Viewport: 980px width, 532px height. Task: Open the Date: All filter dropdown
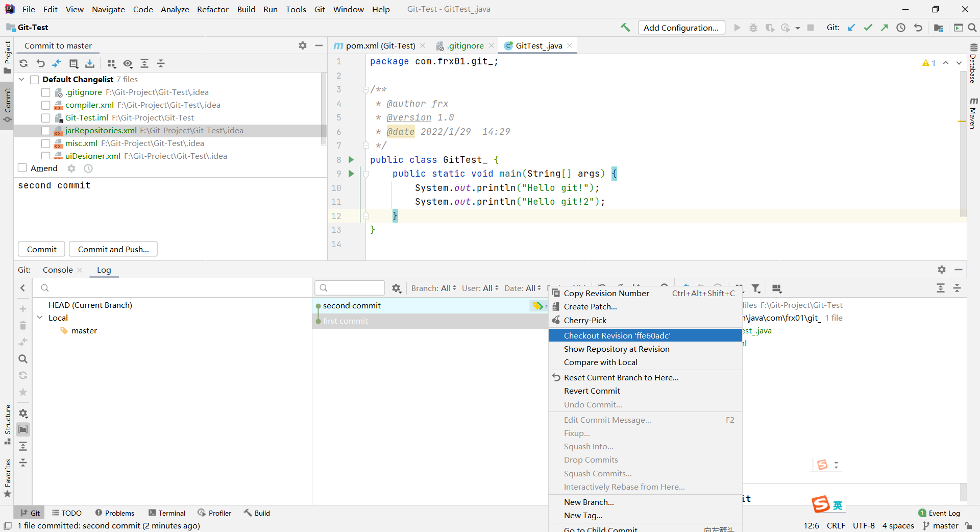[x=523, y=288]
